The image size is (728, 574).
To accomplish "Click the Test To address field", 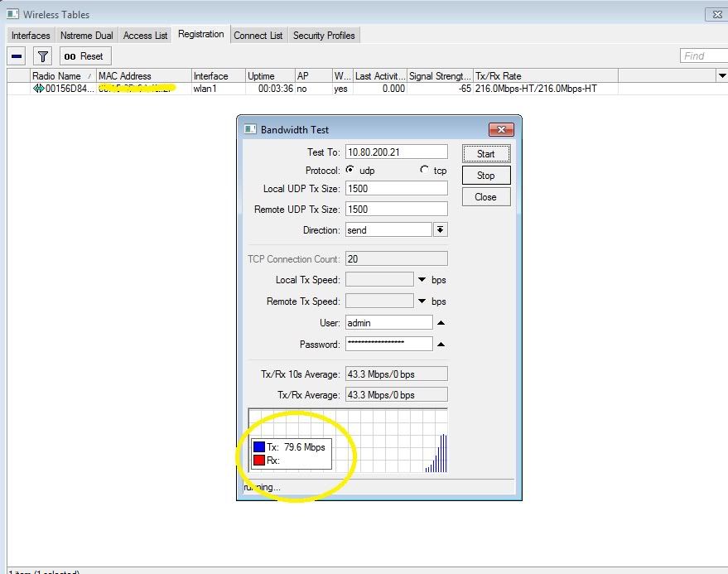I will (x=396, y=152).
